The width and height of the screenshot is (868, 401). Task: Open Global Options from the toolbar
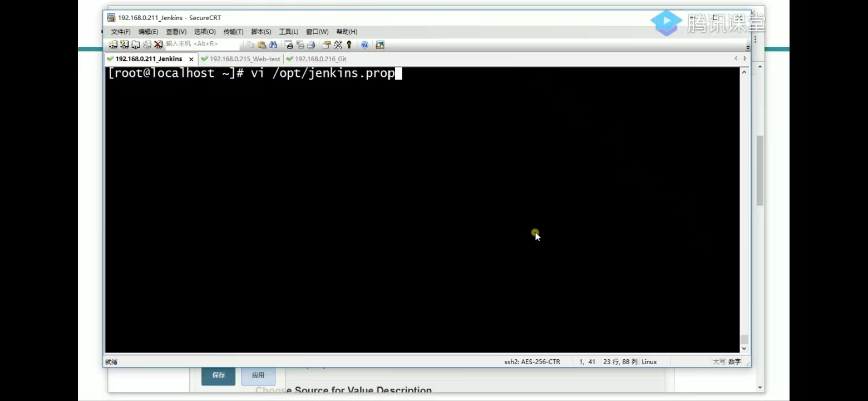coord(338,45)
